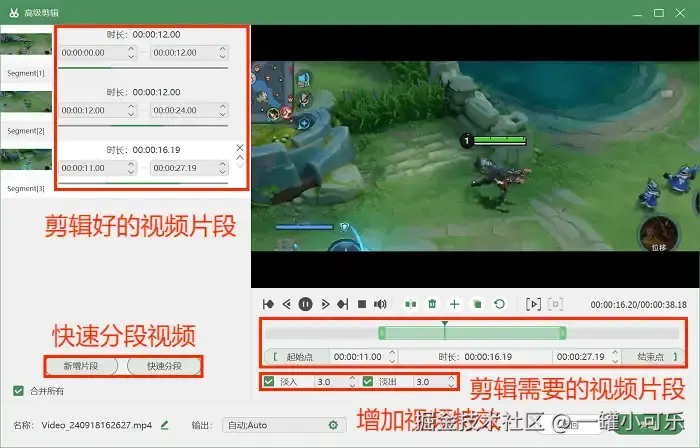Click the Segment[3] duration 00:00:16.19 text

pos(156,150)
